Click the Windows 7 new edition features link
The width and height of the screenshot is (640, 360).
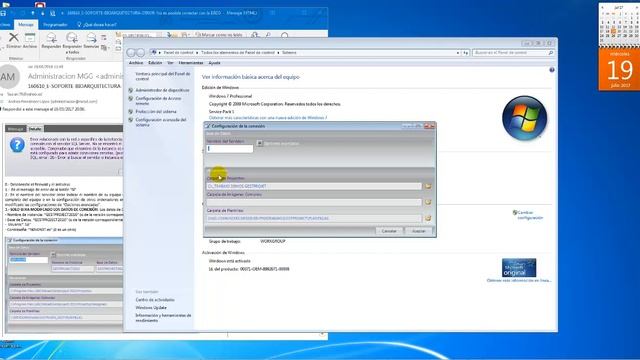(268, 118)
